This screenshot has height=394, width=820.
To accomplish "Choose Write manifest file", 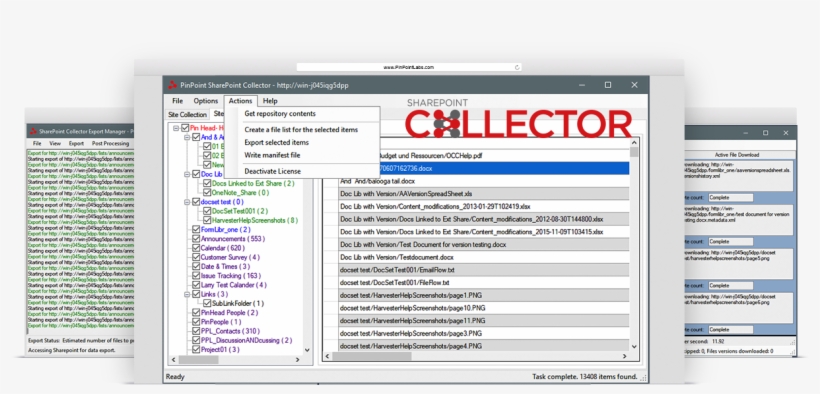I will 272,155.
